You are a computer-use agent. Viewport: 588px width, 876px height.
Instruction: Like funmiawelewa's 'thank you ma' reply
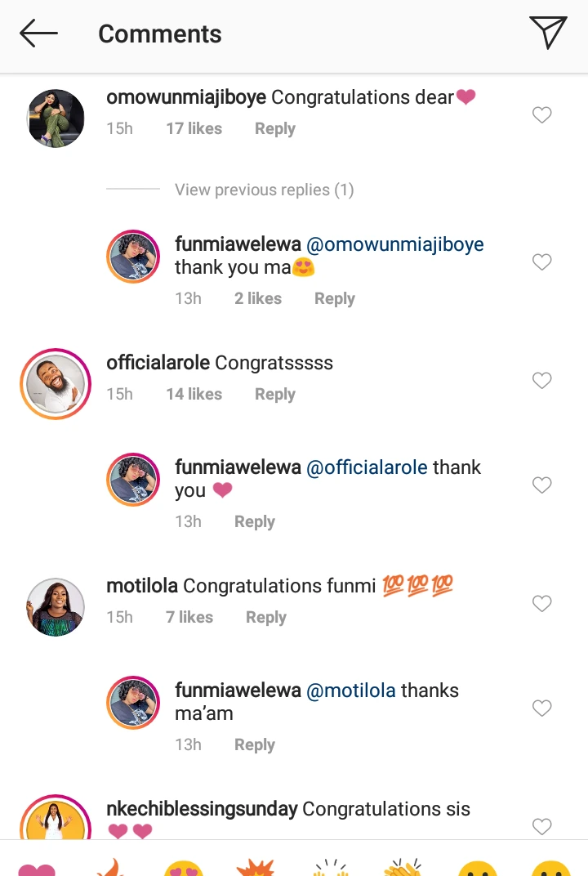click(x=541, y=262)
